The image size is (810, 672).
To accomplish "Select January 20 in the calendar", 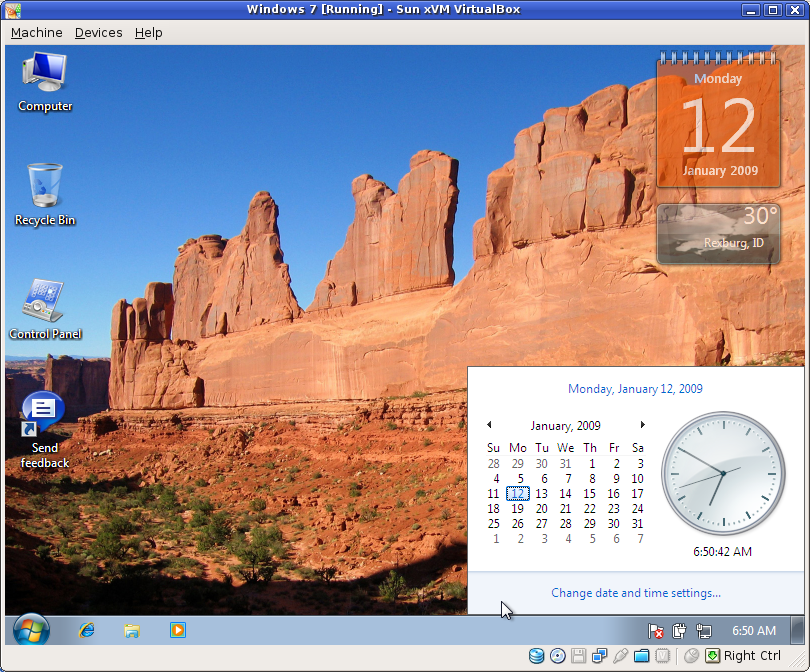I will pos(541,509).
